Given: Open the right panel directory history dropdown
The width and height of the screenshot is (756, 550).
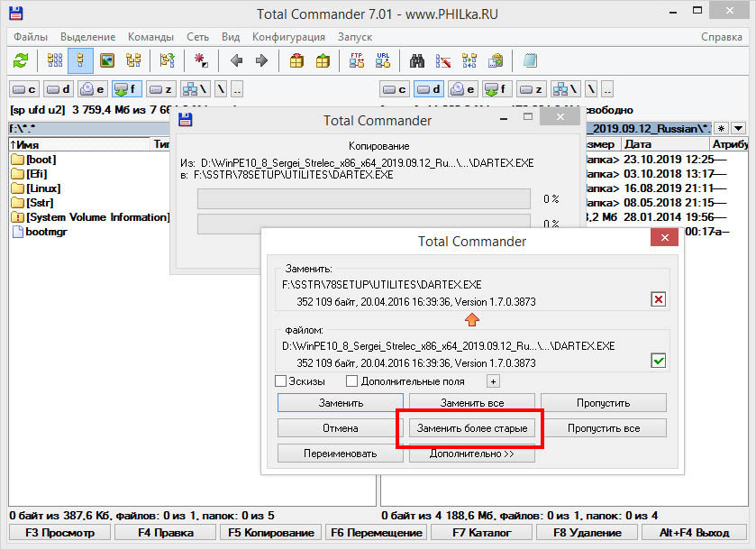Looking at the screenshot, I should [738, 128].
